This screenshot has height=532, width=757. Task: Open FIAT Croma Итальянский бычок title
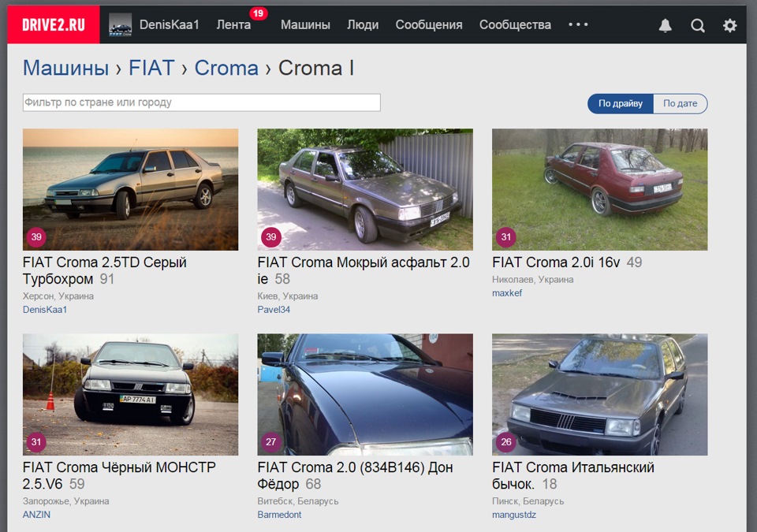[573, 475]
